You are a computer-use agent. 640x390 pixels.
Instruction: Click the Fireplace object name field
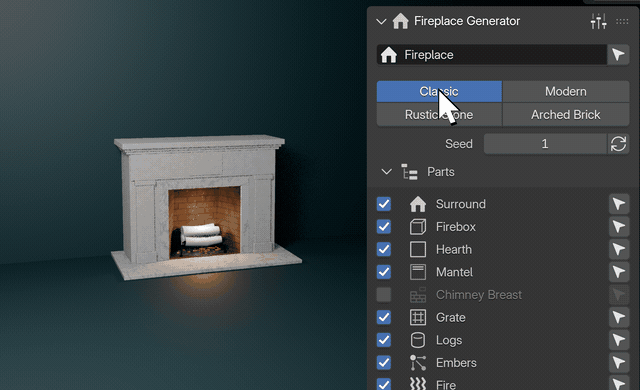coord(491,55)
